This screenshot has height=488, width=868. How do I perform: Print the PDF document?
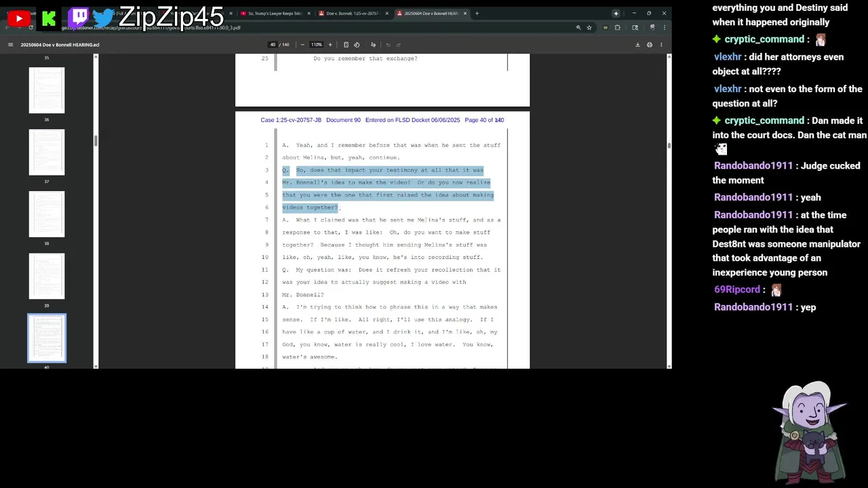[x=650, y=45]
